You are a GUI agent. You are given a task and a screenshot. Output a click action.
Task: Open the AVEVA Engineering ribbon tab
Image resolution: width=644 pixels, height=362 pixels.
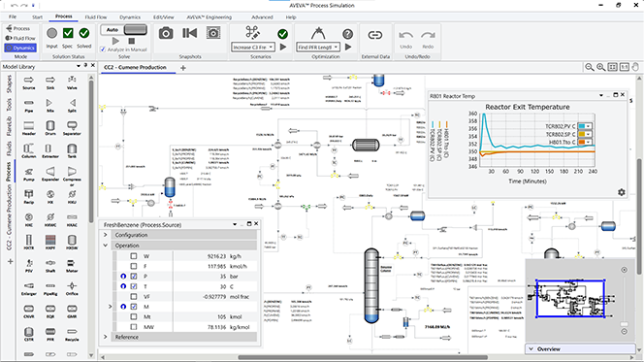(x=209, y=17)
